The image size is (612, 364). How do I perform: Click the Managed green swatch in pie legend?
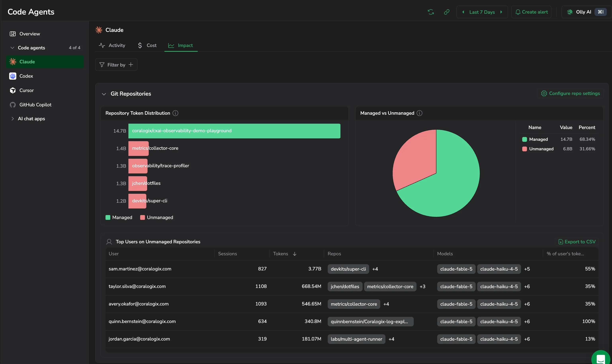[x=524, y=139]
